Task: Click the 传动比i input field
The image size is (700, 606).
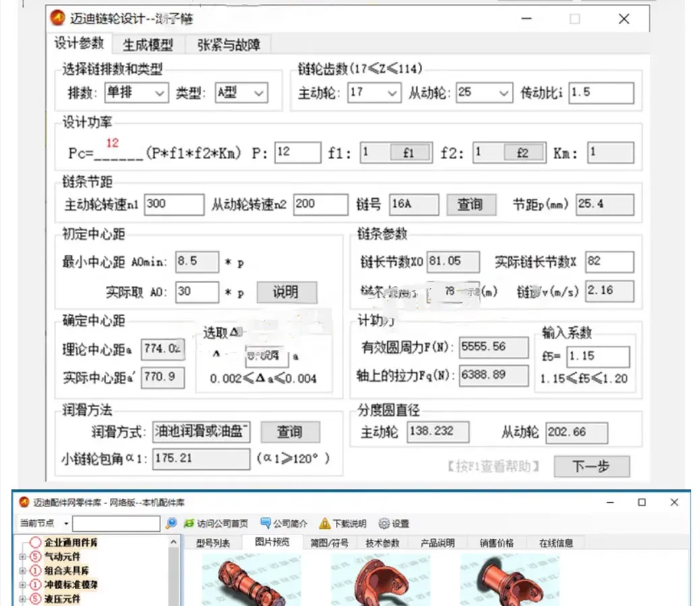Action: 601,93
